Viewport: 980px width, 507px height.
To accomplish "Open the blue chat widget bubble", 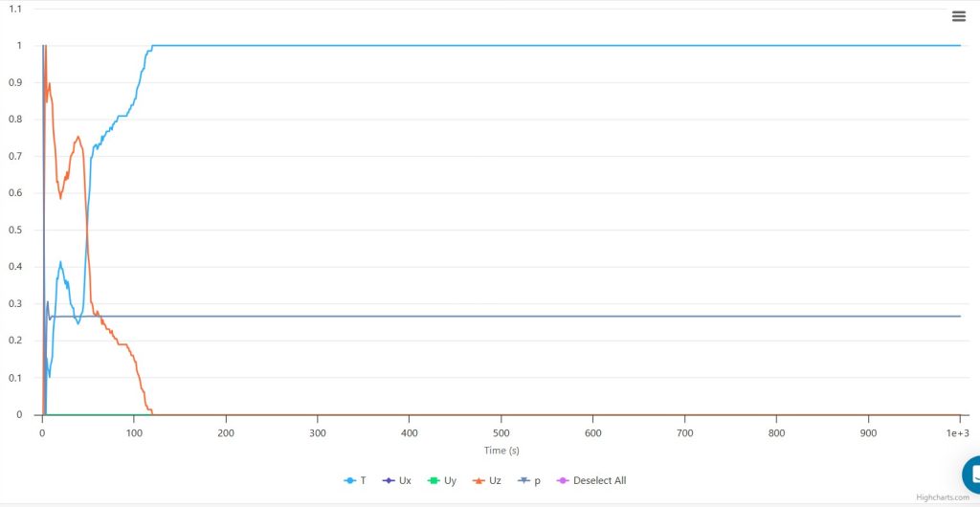I will point(973,474).
